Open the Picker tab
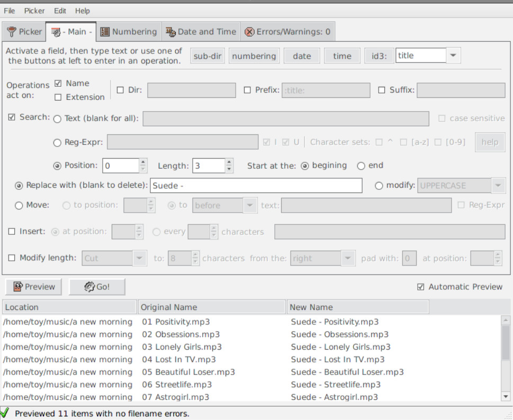513x420 pixels. click(x=24, y=32)
